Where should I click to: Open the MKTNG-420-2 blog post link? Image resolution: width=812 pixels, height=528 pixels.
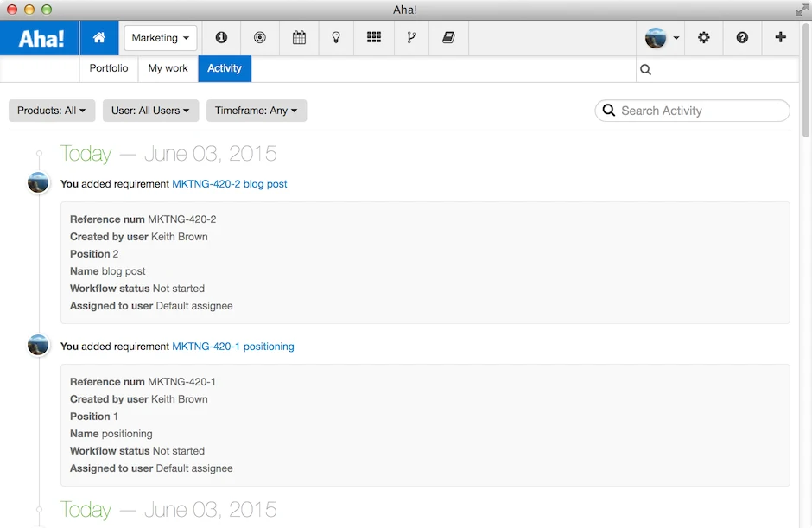click(230, 184)
